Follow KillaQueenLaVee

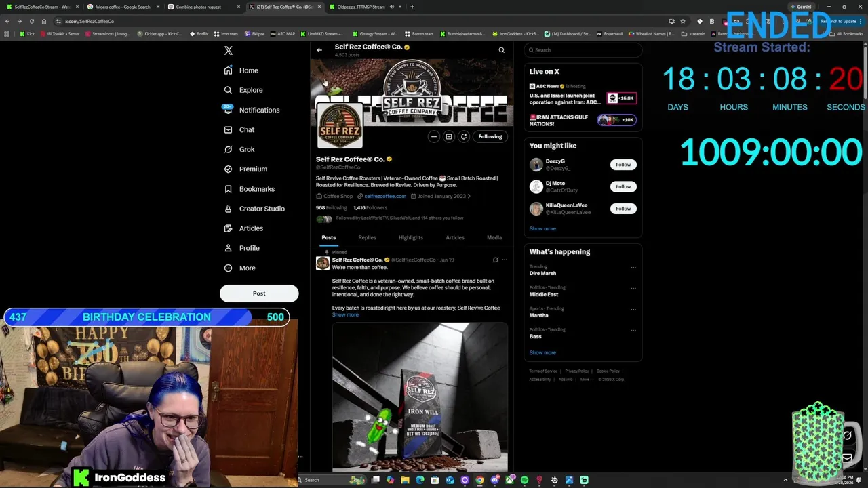[x=623, y=209]
